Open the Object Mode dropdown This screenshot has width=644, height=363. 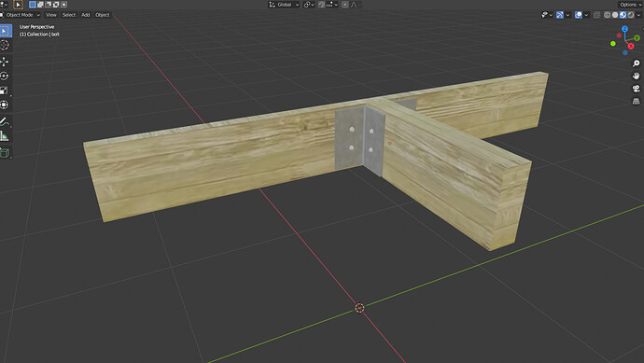coord(21,15)
